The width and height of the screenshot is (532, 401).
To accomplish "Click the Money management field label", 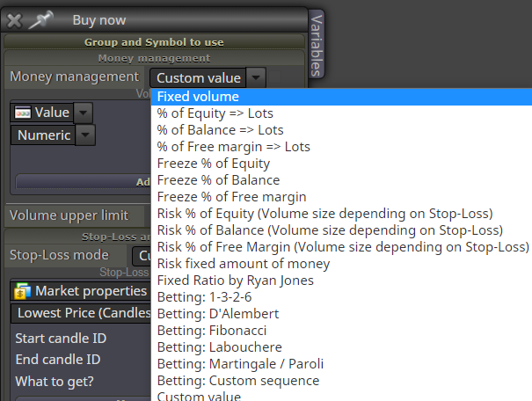I will point(74,77).
